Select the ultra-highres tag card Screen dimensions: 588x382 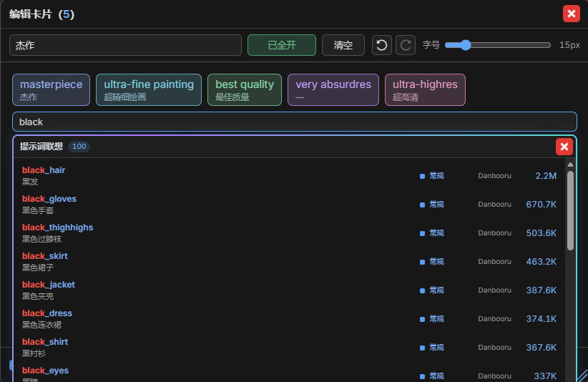(x=425, y=90)
